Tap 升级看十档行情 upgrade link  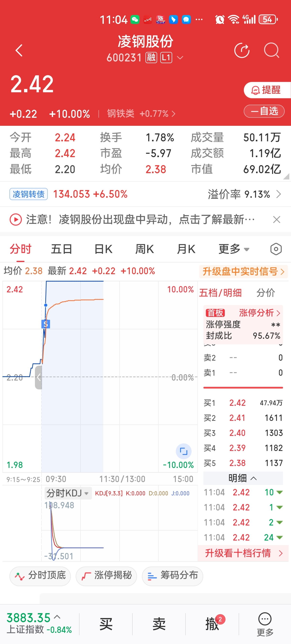click(243, 553)
